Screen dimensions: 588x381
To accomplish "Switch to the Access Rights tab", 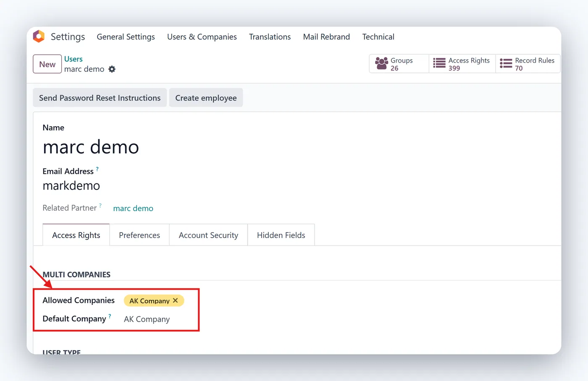I will pos(76,235).
